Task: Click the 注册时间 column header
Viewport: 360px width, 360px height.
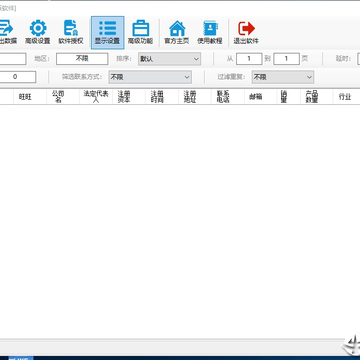Action: tap(162, 97)
